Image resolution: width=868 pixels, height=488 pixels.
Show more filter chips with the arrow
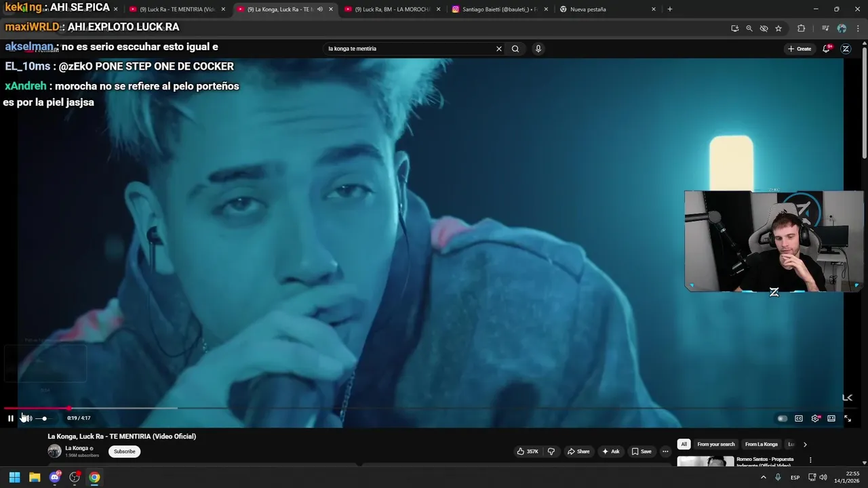pyautogui.click(x=805, y=445)
